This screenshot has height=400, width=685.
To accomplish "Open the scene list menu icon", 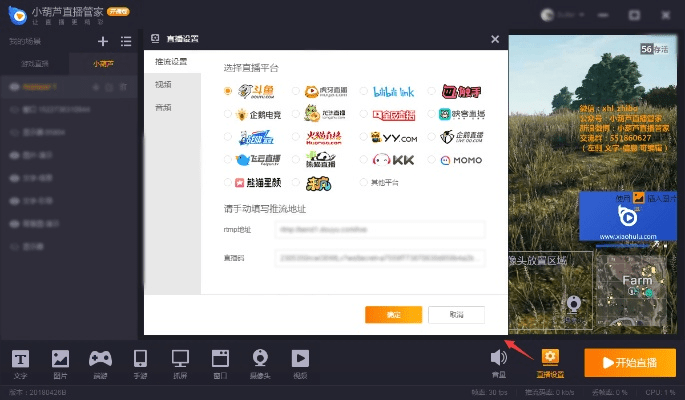I will pos(126,41).
